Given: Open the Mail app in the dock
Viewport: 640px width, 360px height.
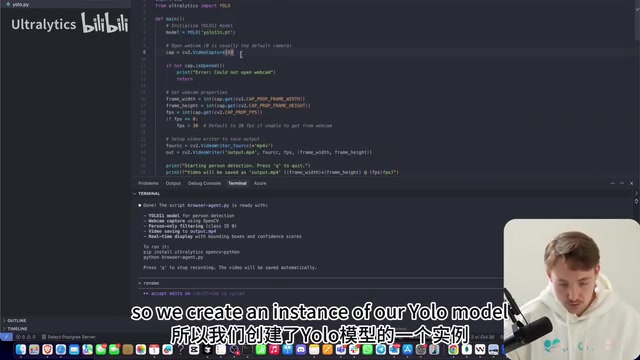Looking at the screenshot, I should [x=74, y=349].
